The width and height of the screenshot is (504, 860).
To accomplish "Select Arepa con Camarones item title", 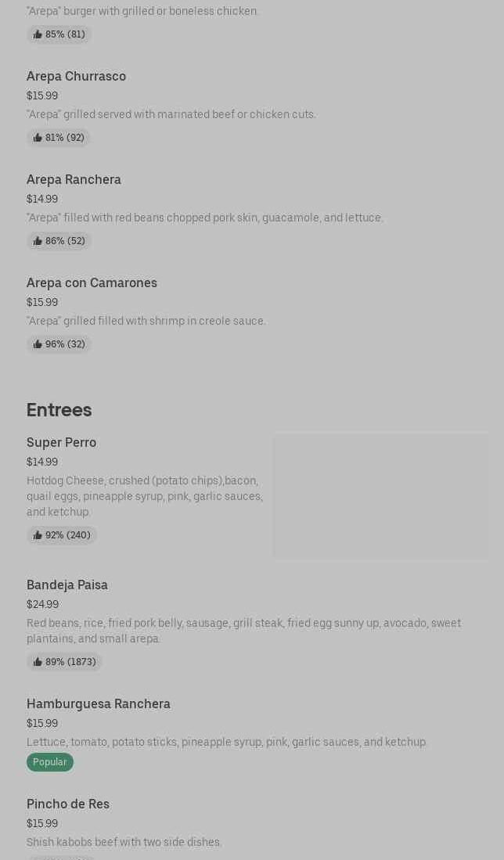I will point(92,282).
